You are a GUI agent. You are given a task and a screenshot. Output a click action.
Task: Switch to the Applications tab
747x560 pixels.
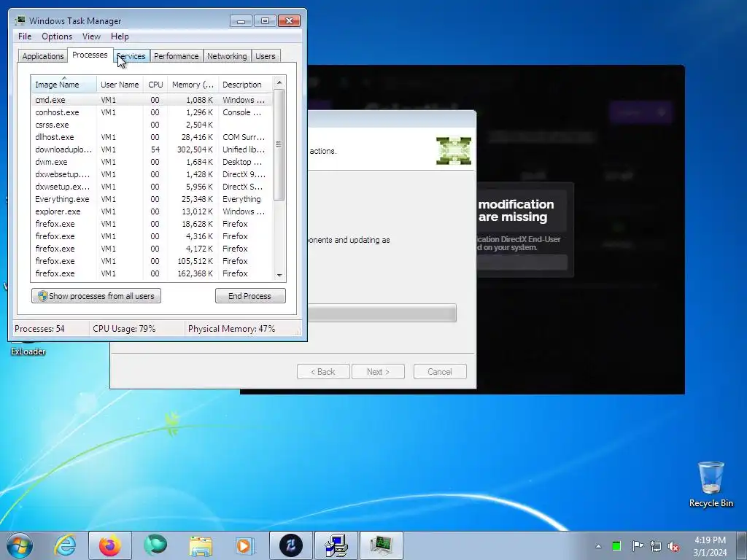pyautogui.click(x=43, y=55)
